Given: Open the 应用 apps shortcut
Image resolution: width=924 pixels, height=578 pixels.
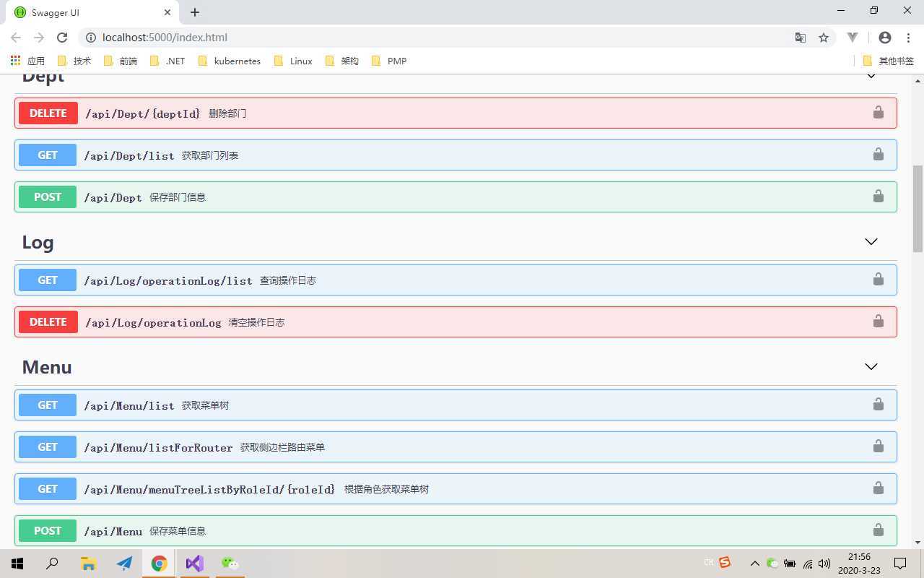Looking at the screenshot, I should pyautogui.click(x=27, y=61).
